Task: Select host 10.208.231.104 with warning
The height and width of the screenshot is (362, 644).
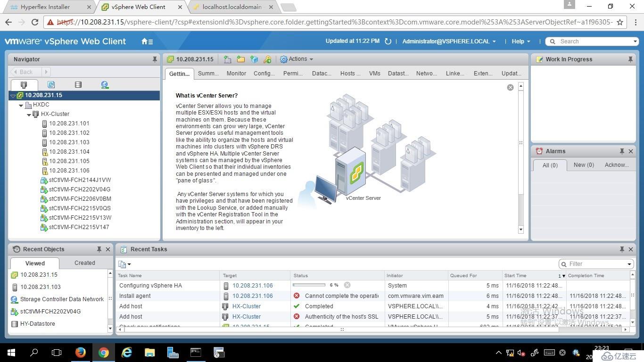Action: 69,152
